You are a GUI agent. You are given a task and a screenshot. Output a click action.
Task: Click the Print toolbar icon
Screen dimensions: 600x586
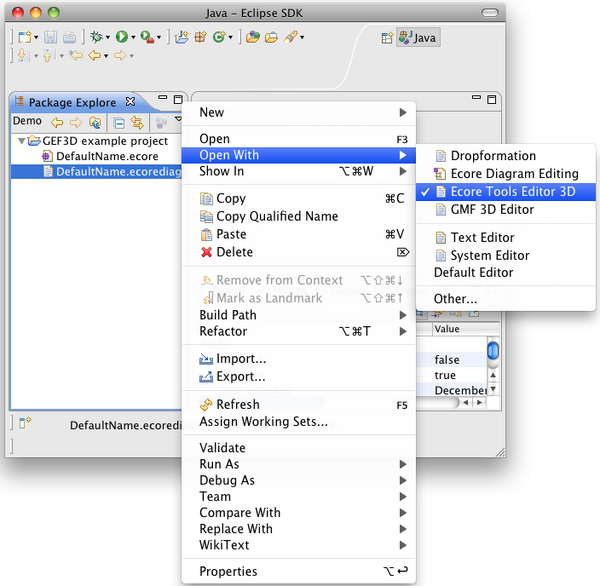[69, 37]
